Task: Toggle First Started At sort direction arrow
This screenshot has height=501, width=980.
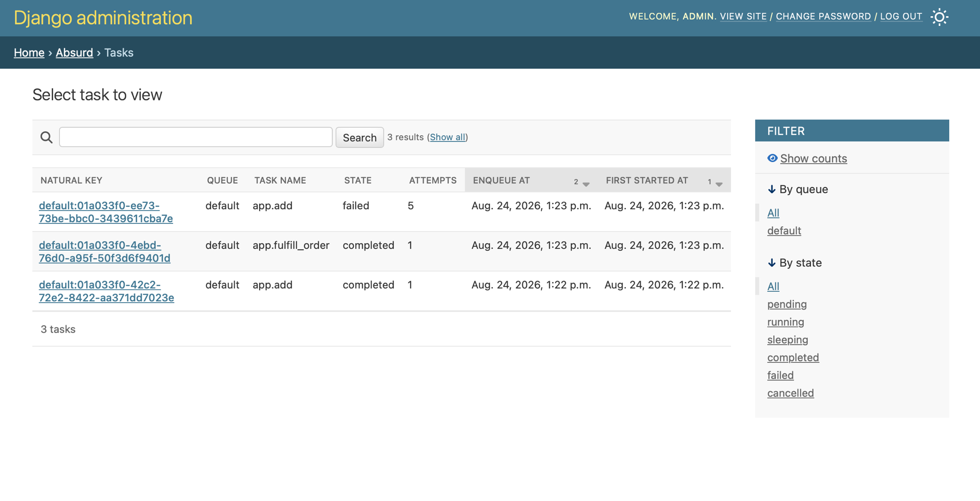Action: point(719,184)
